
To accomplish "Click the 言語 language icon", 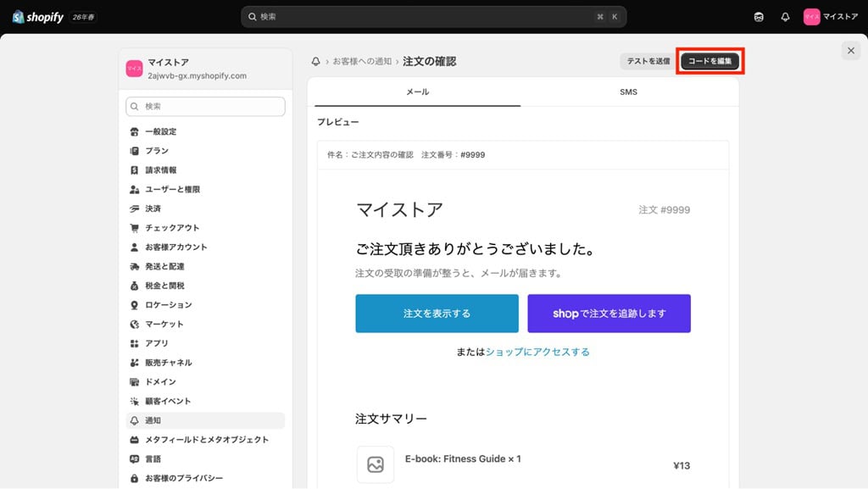I will coord(134,459).
